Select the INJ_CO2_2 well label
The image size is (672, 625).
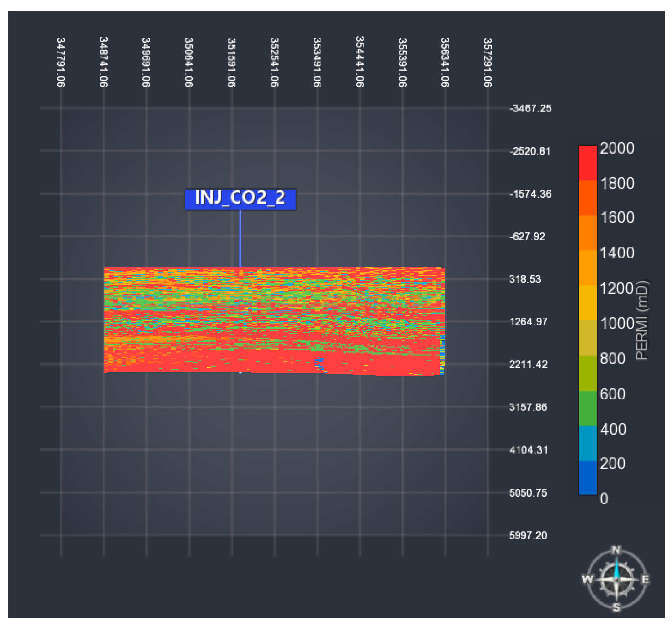[x=240, y=199]
